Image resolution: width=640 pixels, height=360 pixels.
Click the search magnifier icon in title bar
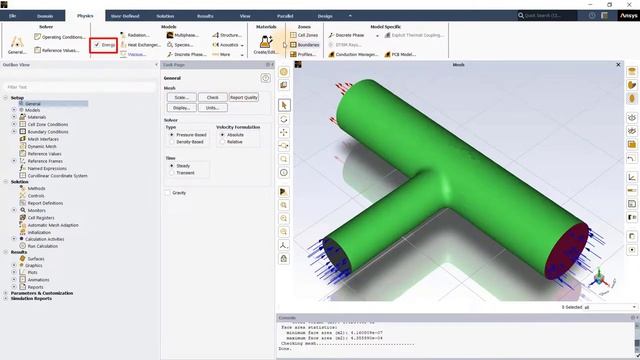click(521, 16)
